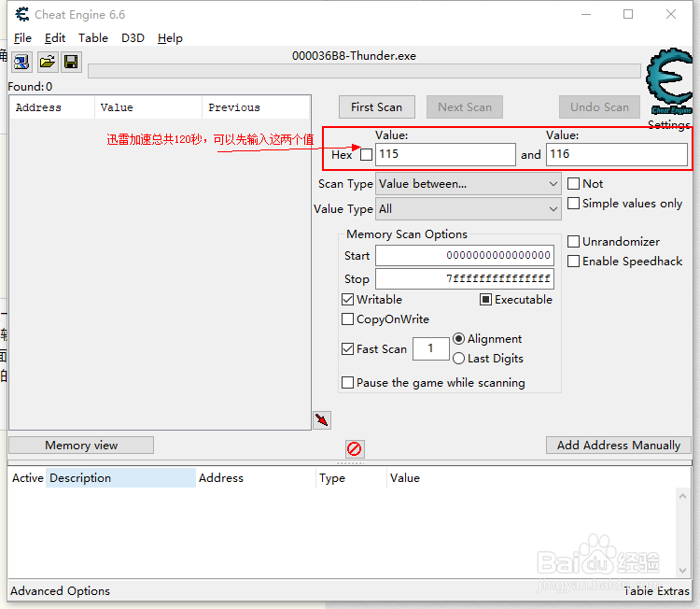700x609 pixels.
Task: Click the Stop address field
Action: 465,278
